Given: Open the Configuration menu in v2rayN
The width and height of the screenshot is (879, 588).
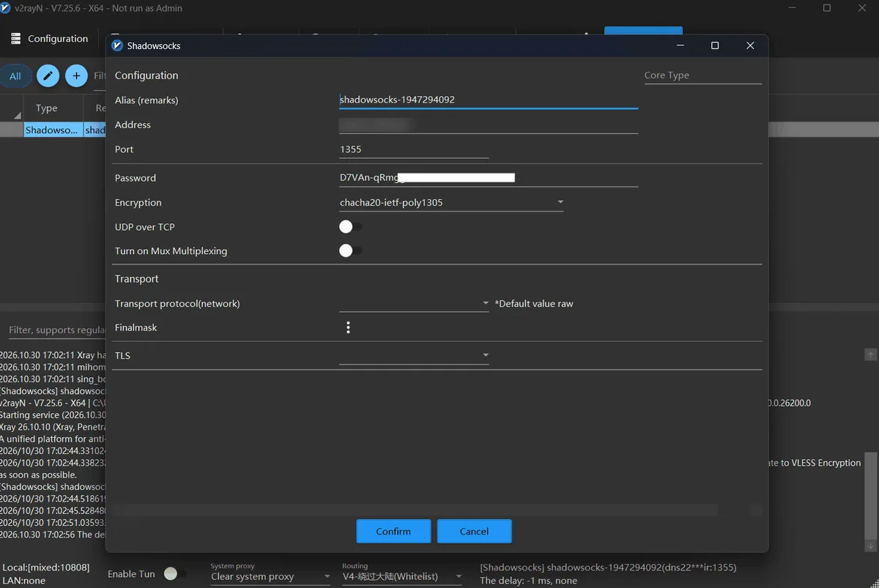Looking at the screenshot, I should tap(49, 39).
